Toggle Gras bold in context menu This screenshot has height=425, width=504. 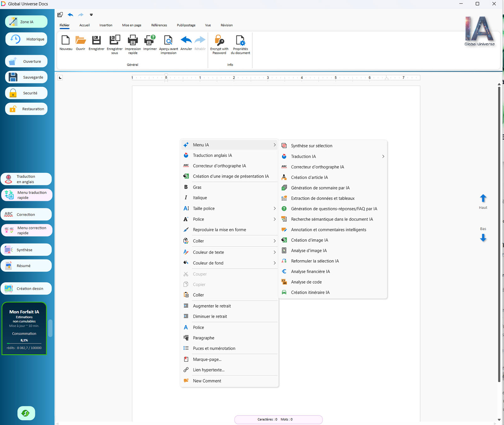pyautogui.click(x=197, y=187)
